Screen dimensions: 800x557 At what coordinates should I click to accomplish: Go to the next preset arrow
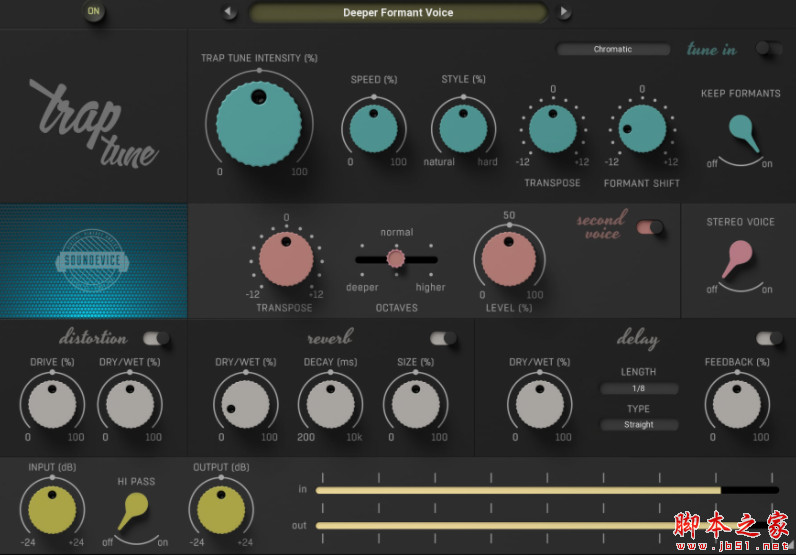[563, 12]
